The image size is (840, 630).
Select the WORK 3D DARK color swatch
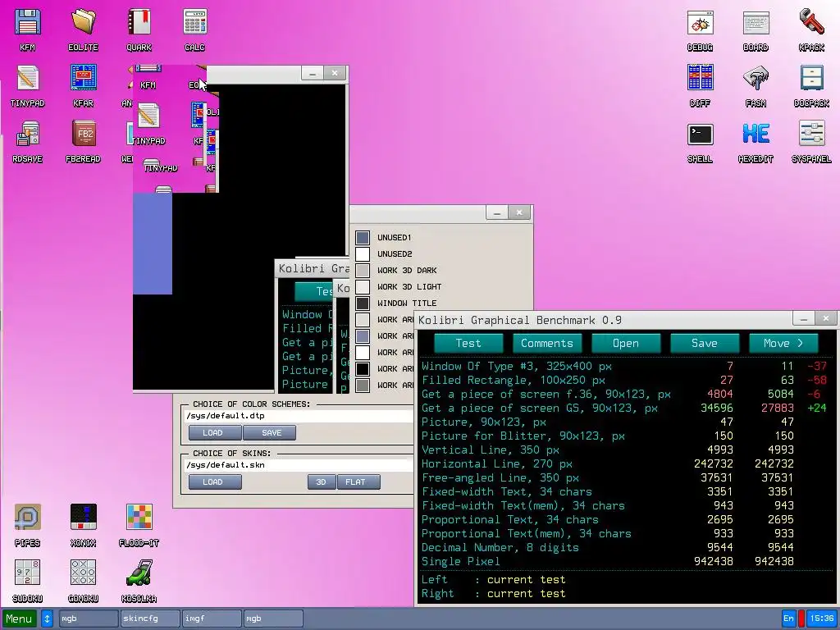click(x=363, y=271)
